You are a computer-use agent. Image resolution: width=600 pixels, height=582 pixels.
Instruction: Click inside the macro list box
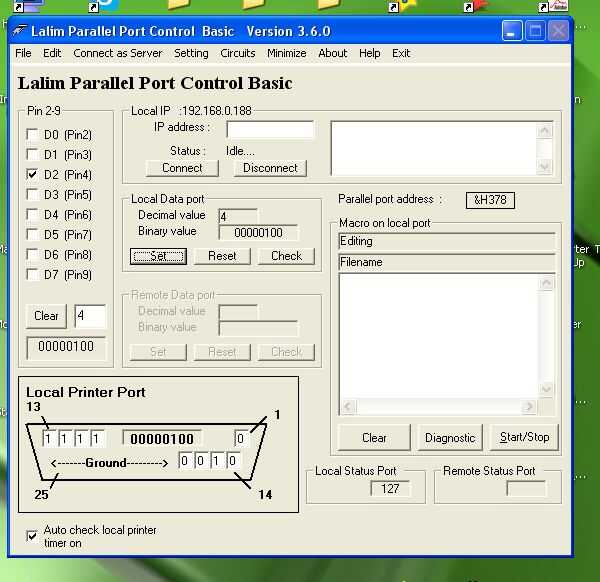(x=438, y=336)
